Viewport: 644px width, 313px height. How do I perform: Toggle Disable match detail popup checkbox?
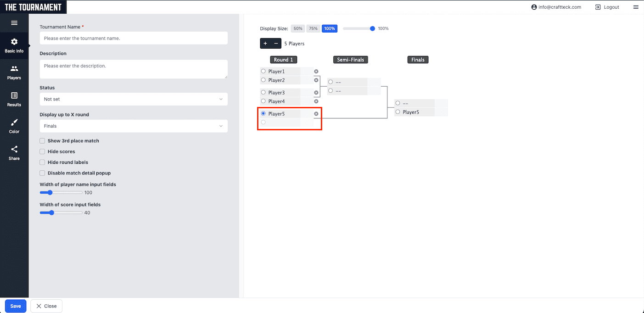[x=43, y=173]
